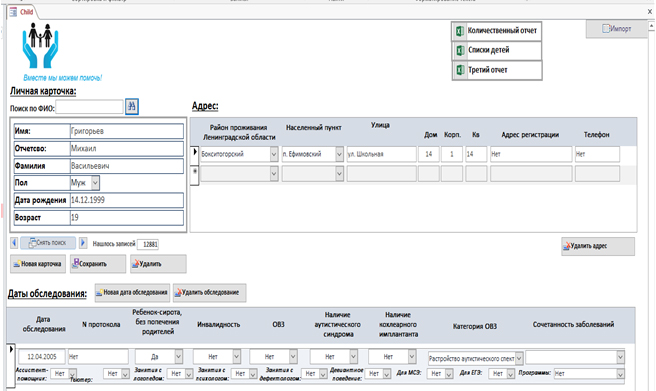Click Удалить адрес button
The height and width of the screenshot is (391, 656).
(598, 246)
